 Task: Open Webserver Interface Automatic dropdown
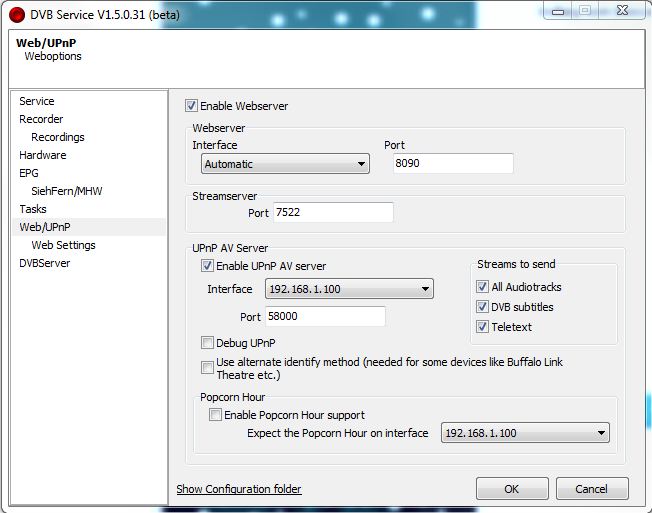(x=285, y=164)
